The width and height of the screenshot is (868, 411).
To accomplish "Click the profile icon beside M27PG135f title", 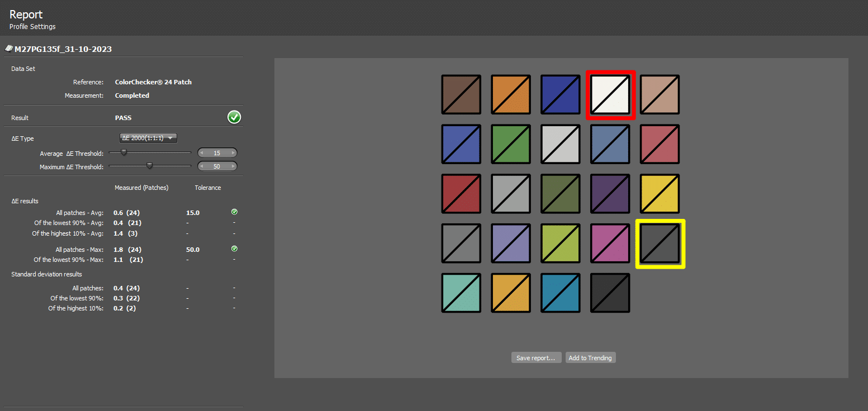I will tap(8, 49).
